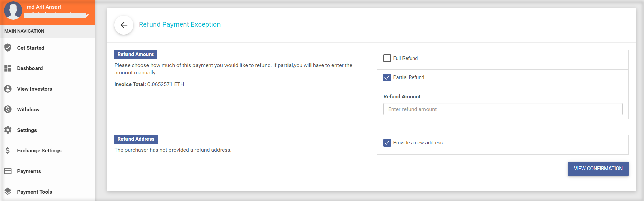The height and width of the screenshot is (201, 644).
Task: Uncheck the Partial Refund checkbox
Action: (387, 77)
